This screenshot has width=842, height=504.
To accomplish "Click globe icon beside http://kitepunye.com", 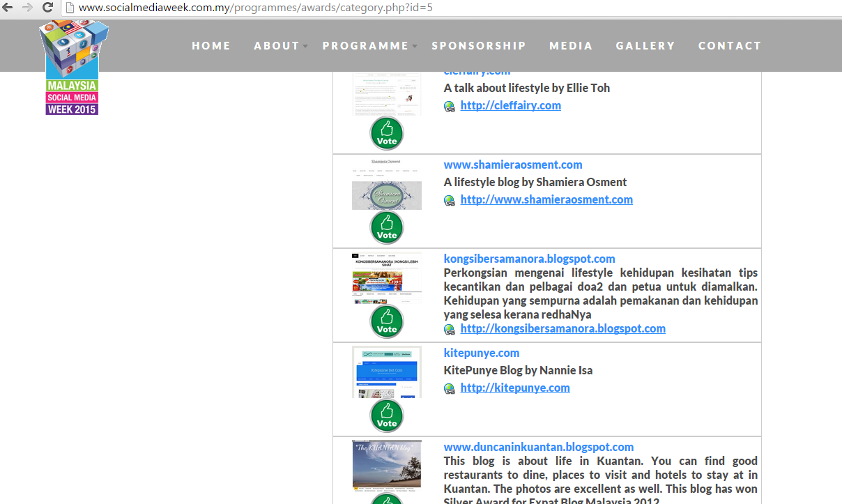I will coord(450,388).
